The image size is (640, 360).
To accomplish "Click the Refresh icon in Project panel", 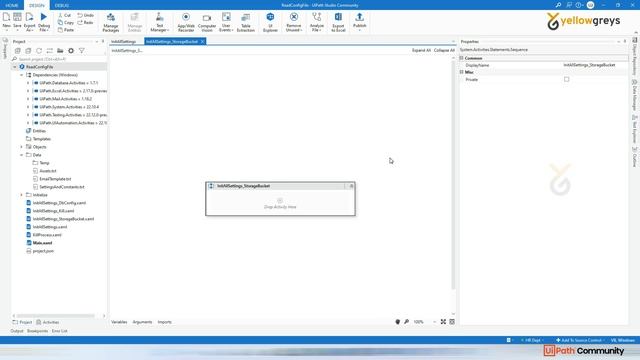I will coord(39,51).
